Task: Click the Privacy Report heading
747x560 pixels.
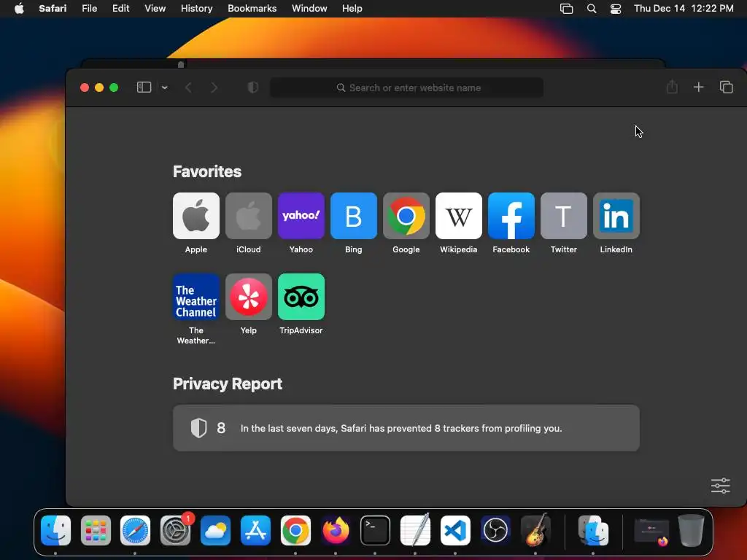Action: (x=228, y=384)
